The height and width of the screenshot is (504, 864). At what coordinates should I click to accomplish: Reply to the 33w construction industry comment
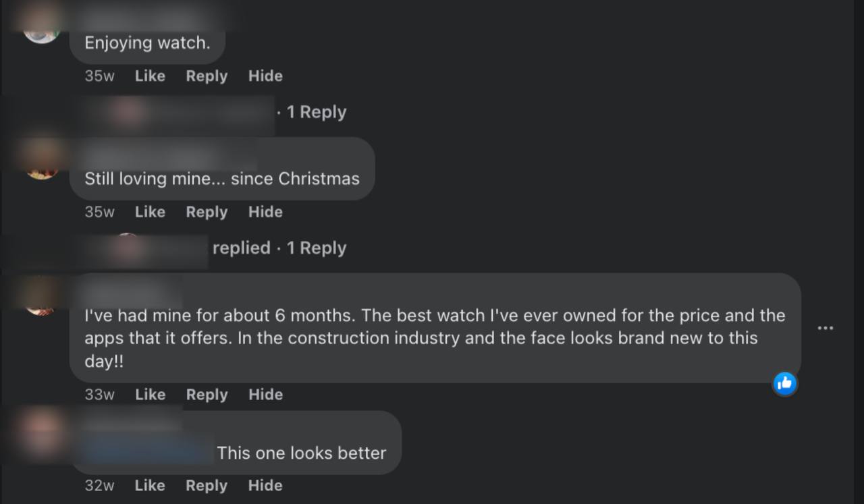(207, 395)
